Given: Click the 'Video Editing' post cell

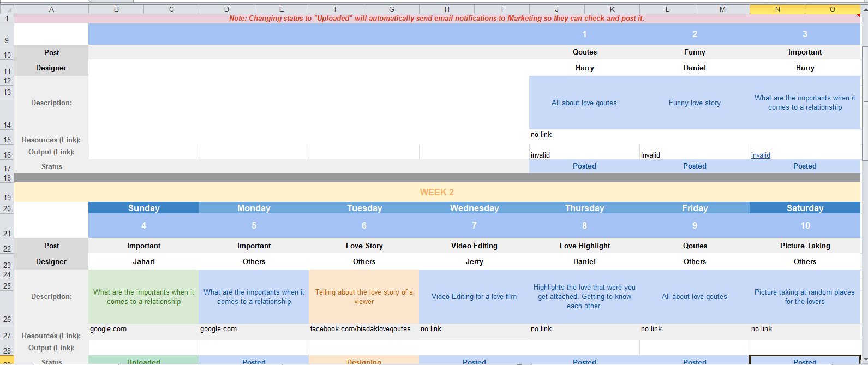Looking at the screenshot, I should (474, 246).
